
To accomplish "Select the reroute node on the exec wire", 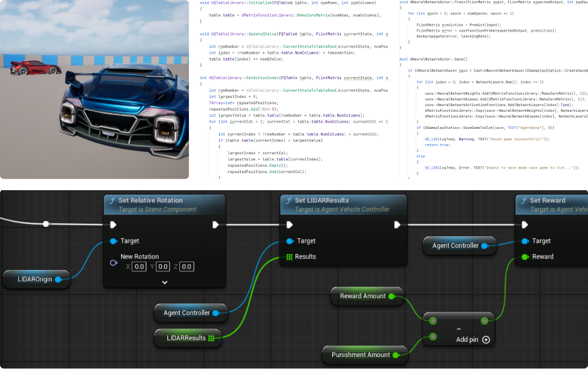I will [x=45, y=224].
